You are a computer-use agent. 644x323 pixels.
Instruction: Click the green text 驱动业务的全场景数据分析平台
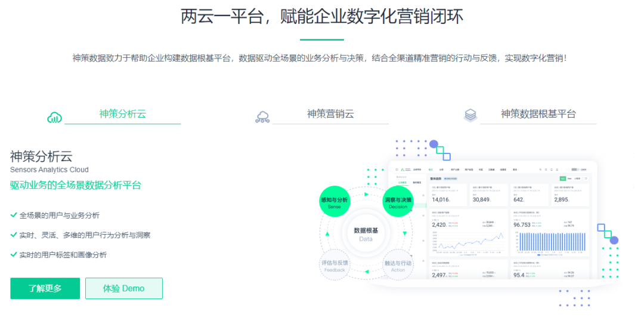(76, 185)
